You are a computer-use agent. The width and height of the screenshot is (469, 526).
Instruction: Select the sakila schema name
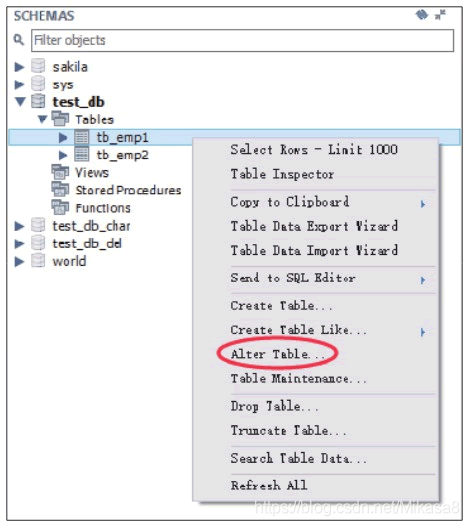point(70,67)
